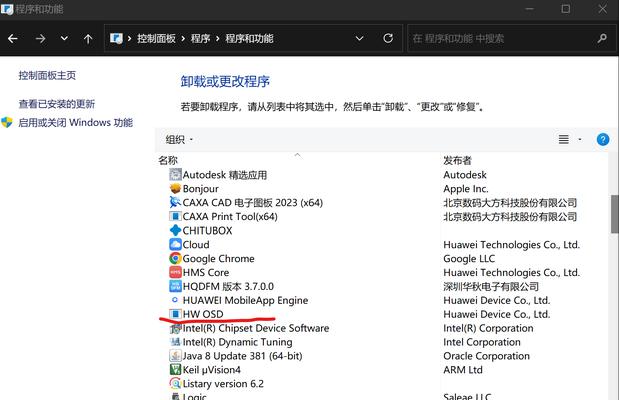Select the HQDFM 版本 3.7.0.0 icon

175,286
